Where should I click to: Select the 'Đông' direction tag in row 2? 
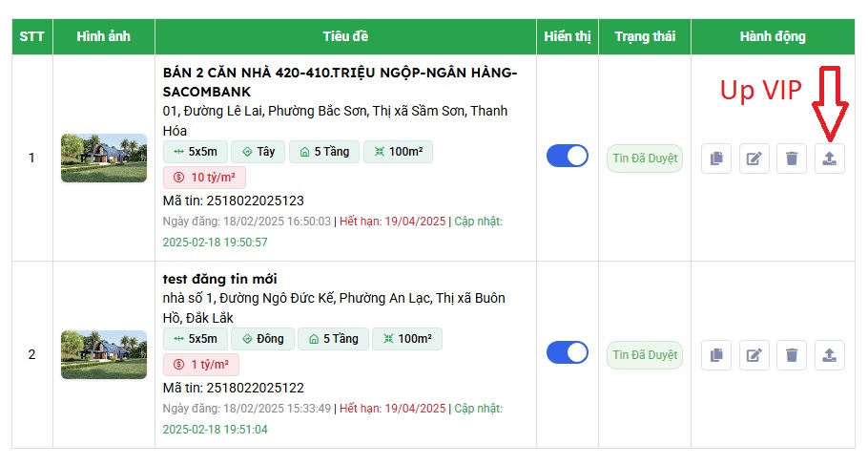click(262, 339)
